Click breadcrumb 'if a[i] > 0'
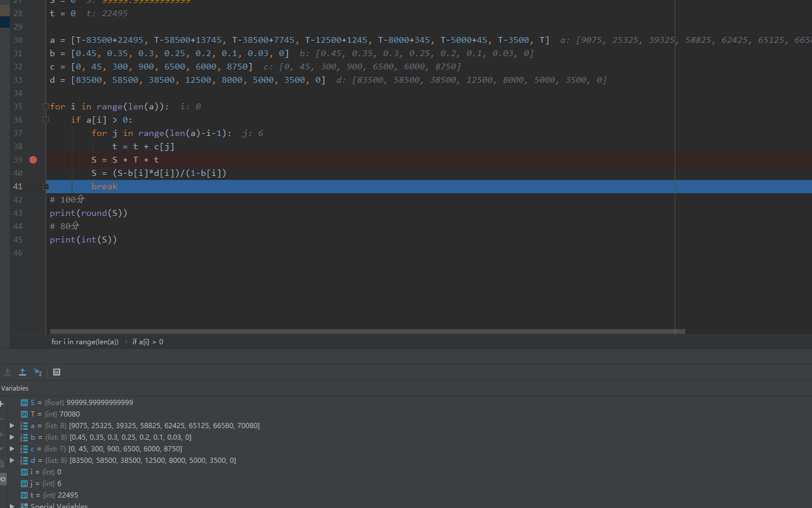This screenshot has height=508, width=812. pos(148,342)
